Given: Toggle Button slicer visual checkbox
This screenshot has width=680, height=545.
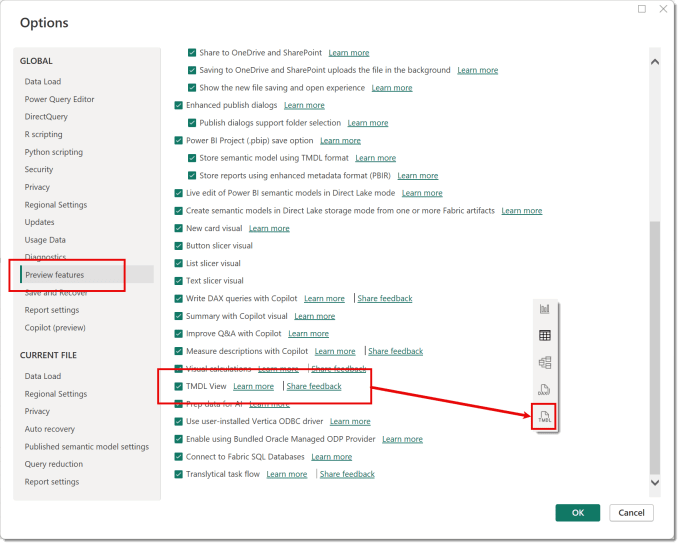Looking at the screenshot, I should point(179,247).
